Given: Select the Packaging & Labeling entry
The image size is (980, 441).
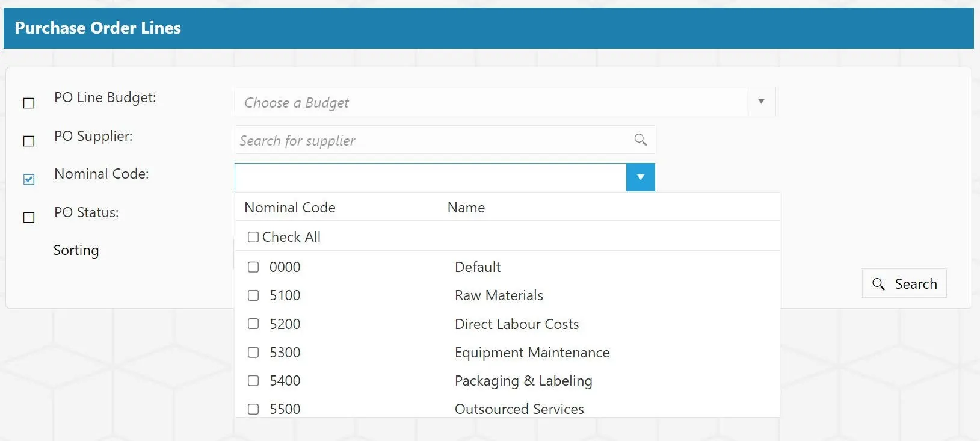Looking at the screenshot, I should 523,381.
